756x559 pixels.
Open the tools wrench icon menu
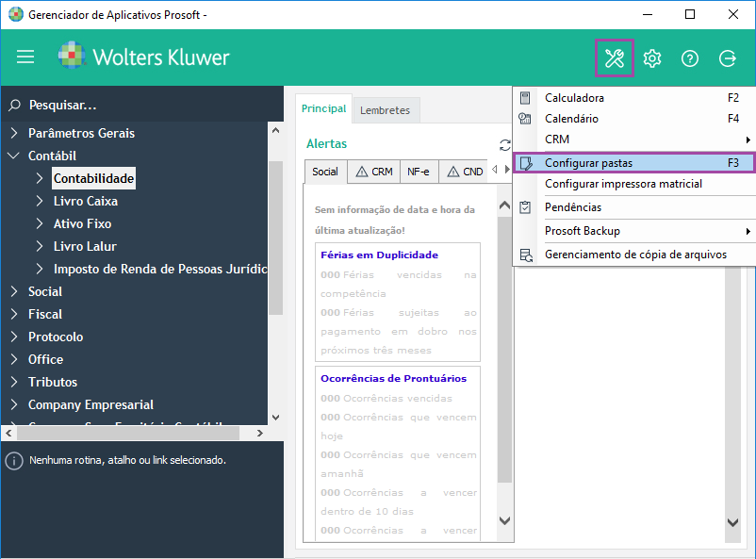(615, 58)
